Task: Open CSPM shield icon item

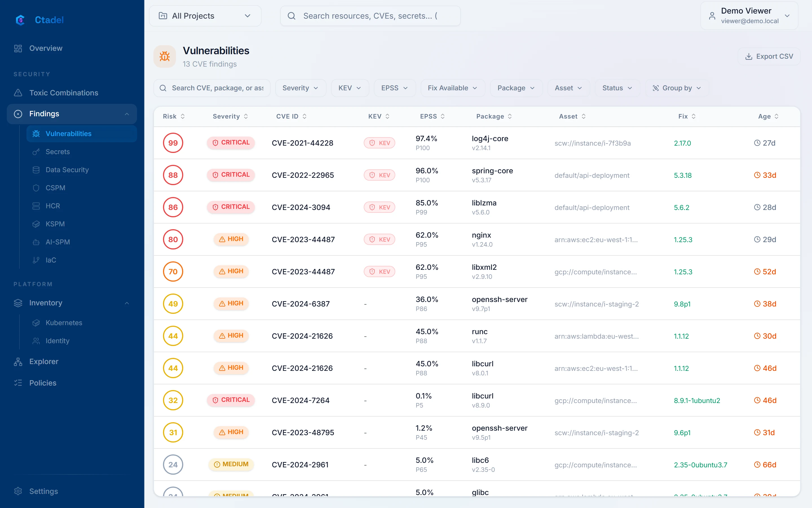Action: tap(81, 188)
